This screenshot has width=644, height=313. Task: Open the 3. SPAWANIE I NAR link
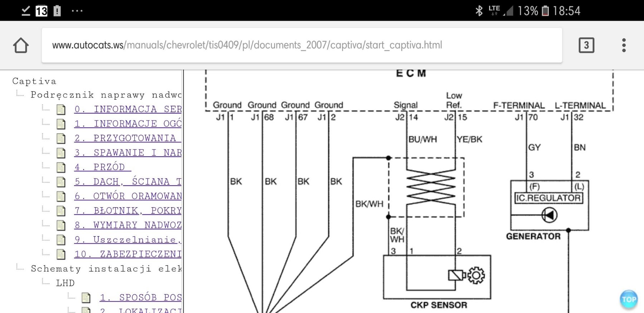[128, 153]
